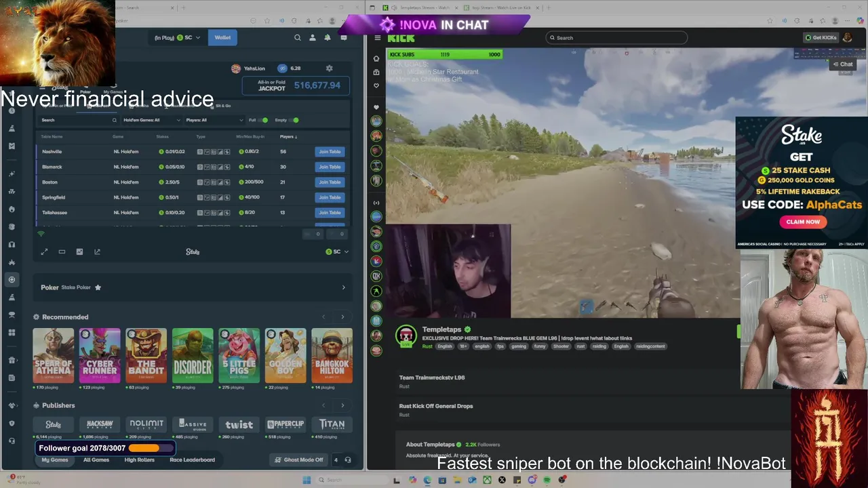868x488 pixels.
Task: Click the Kick logo
Action: coord(401,38)
